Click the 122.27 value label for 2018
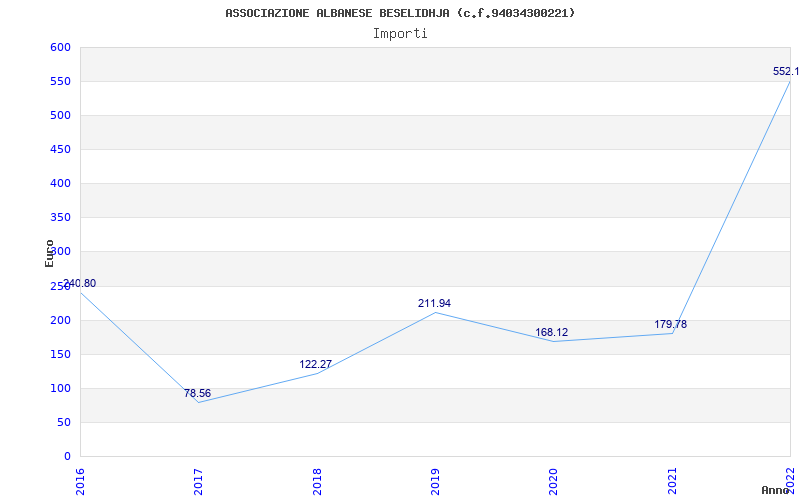This screenshot has width=800, height=500. pyautogui.click(x=315, y=364)
